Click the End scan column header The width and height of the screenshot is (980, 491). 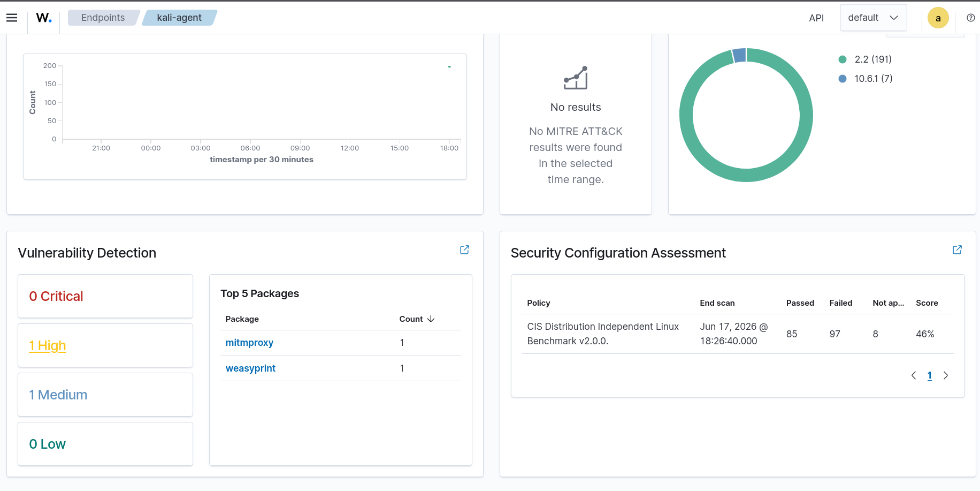717,303
